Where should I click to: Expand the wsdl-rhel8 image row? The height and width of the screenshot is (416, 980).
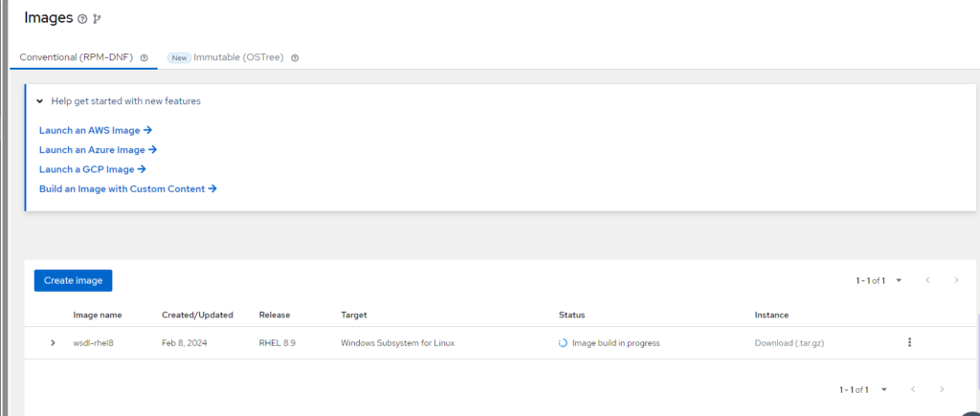tap(53, 343)
